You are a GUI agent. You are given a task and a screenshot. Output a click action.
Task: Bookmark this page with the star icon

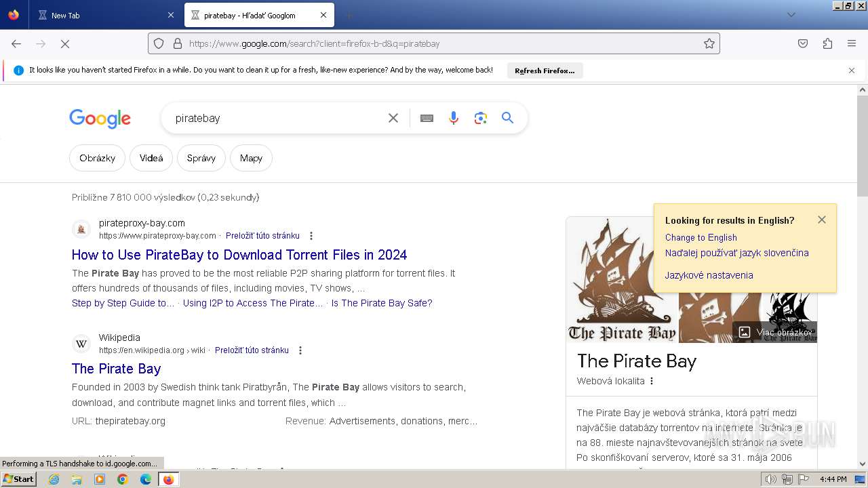pos(709,43)
